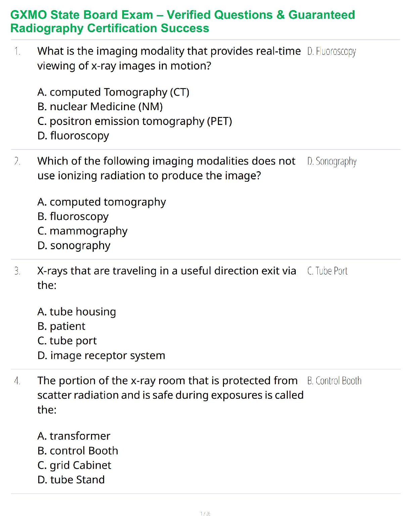This screenshot has height=532, width=411.
Task: Pick option D image receptor system
Action: (x=101, y=355)
